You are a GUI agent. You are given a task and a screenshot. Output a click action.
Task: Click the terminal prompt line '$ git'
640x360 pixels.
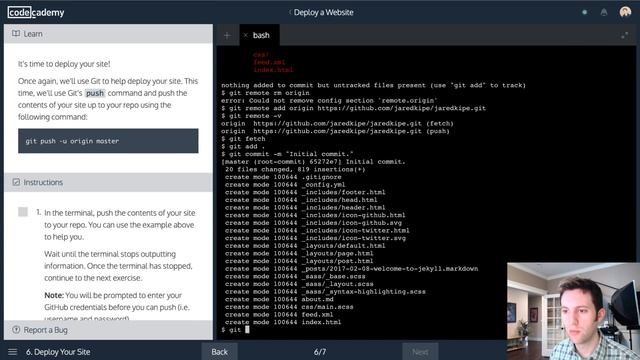coord(235,330)
